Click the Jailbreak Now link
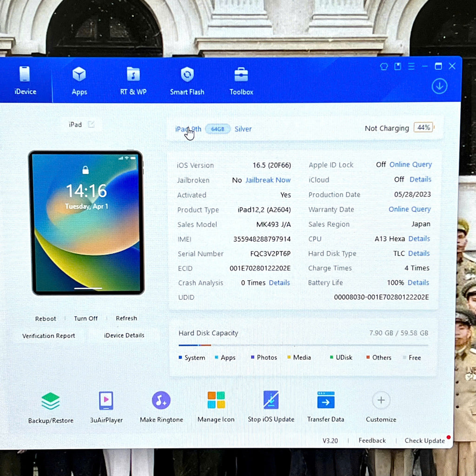This screenshot has height=476, width=476. pos(268,180)
